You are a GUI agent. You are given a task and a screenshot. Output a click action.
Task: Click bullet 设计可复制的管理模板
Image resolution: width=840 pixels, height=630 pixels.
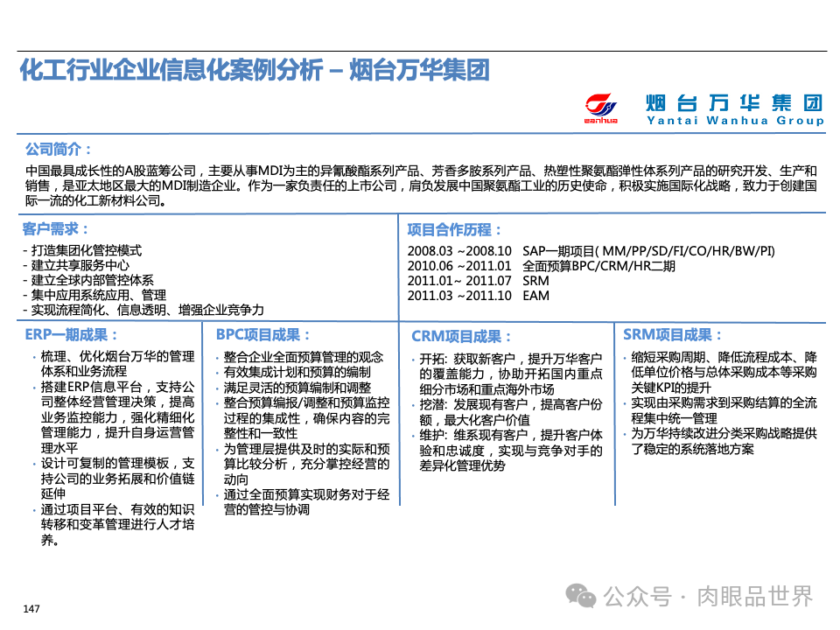coord(114,479)
